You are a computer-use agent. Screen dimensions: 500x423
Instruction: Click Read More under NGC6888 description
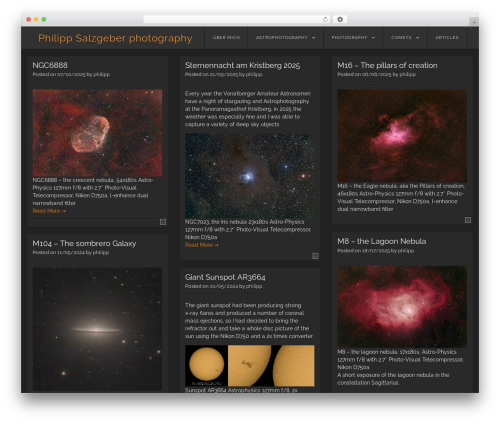(x=49, y=211)
